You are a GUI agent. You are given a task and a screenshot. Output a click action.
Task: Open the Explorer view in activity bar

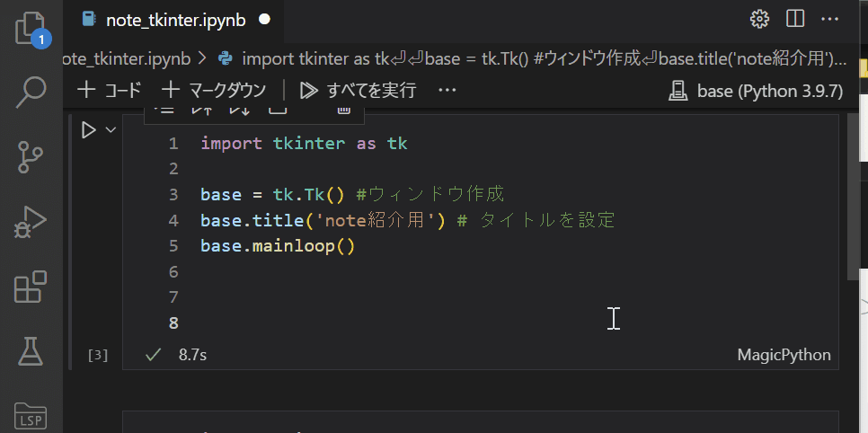tap(30, 27)
